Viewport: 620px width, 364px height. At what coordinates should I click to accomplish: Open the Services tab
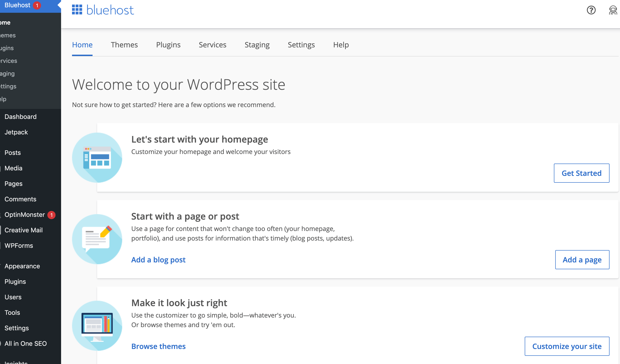coord(213,45)
